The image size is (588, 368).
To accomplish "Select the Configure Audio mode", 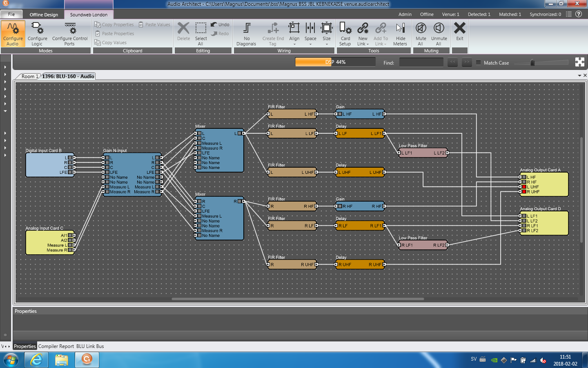I will point(13,34).
